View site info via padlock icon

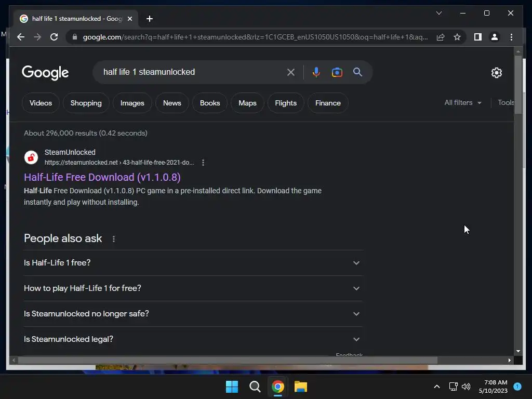(75, 37)
